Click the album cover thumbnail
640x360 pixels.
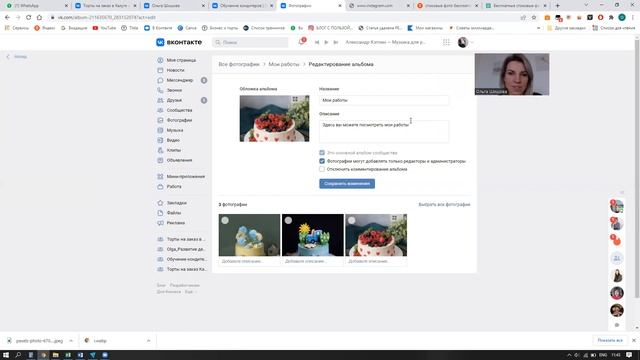pyautogui.click(x=274, y=119)
